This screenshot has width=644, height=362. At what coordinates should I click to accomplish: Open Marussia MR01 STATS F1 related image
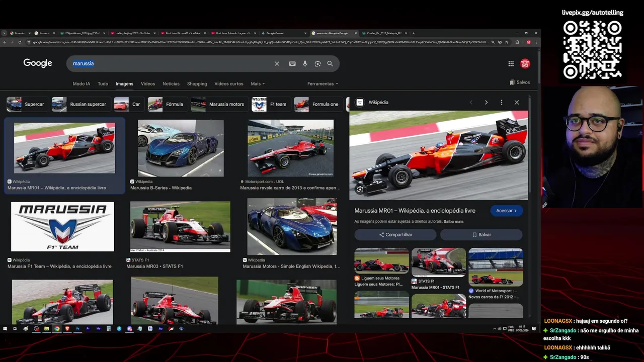point(439,262)
